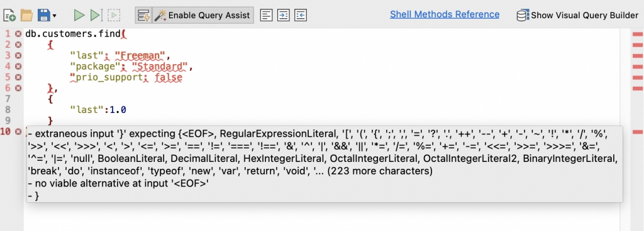The image size is (644, 231).
Task: Open the Shell Methods Reference link
Action: [445, 14]
